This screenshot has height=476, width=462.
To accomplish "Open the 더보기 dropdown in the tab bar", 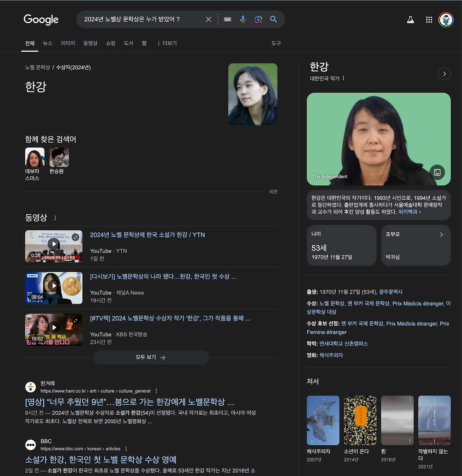I will coord(166,43).
